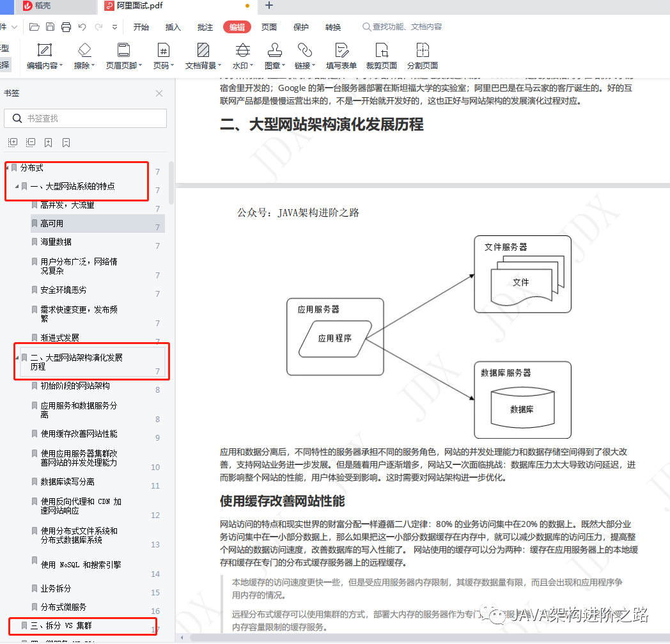
Task: Click the undo icon
Action: [82, 26]
